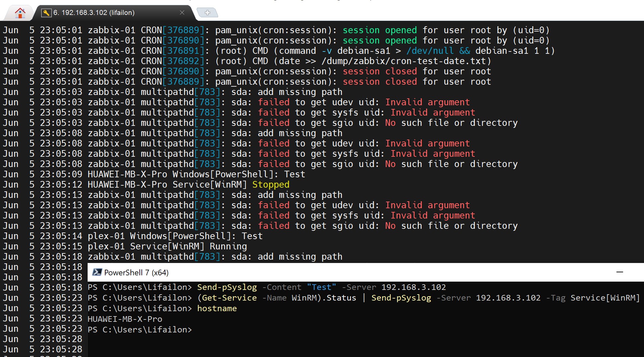Click 'sda: add missing path' at 23:05:18
Screen dimensions: 644x357
click(287, 257)
